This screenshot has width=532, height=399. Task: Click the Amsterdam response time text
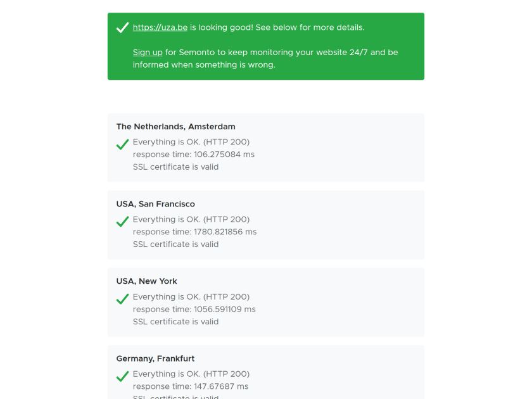[193, 154]
